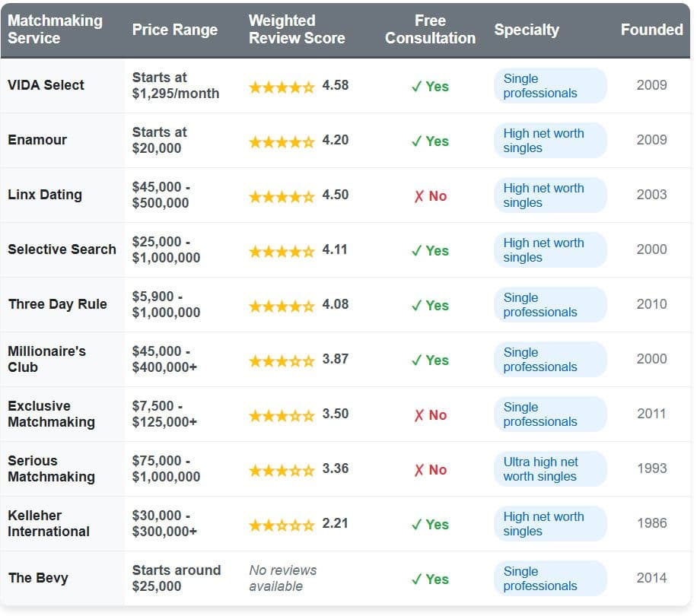This screenshot has height=616, width=697.
Task: Click Millionaire's Club star rating
Action: point(282,360)
